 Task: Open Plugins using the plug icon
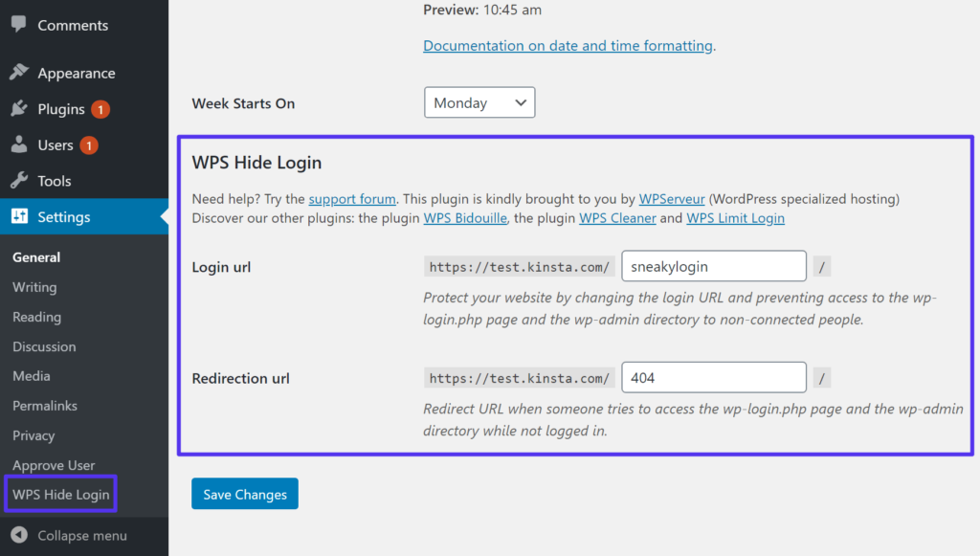19,108
